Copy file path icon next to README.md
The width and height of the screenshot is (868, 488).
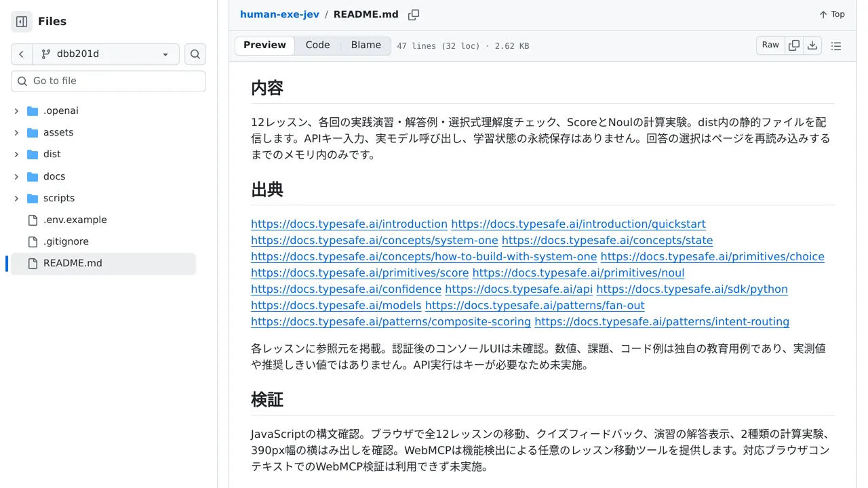tap(414, 14)
